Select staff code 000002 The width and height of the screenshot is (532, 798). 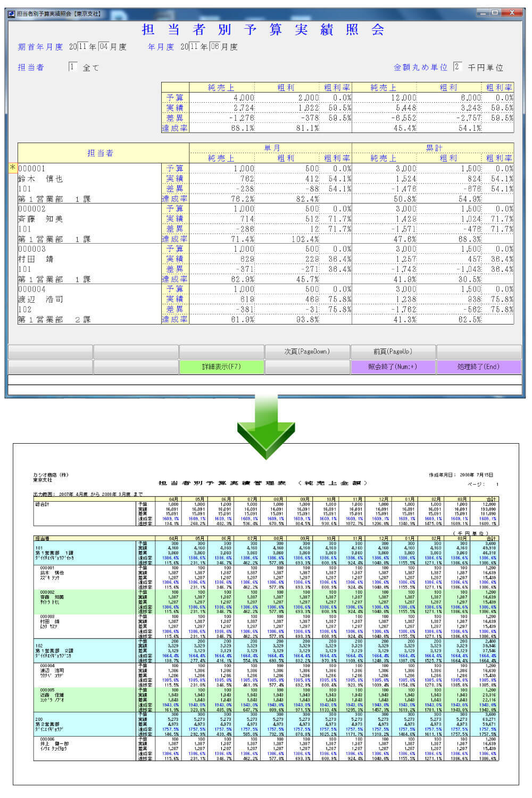point(32,209)
